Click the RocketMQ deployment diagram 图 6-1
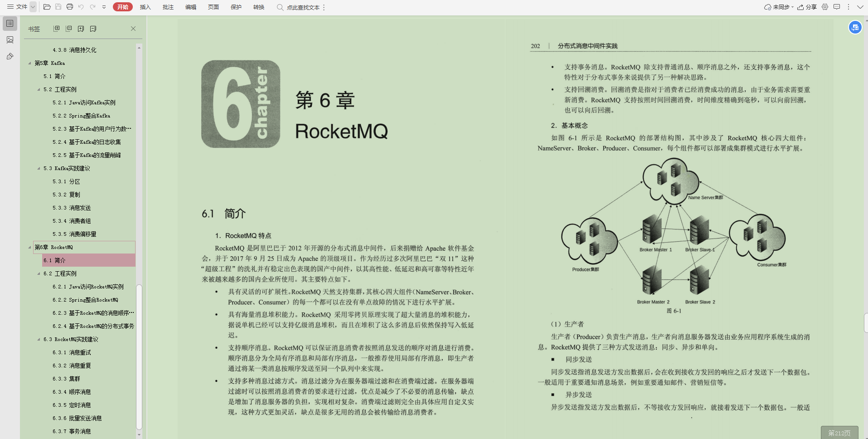 click(674, 232)
